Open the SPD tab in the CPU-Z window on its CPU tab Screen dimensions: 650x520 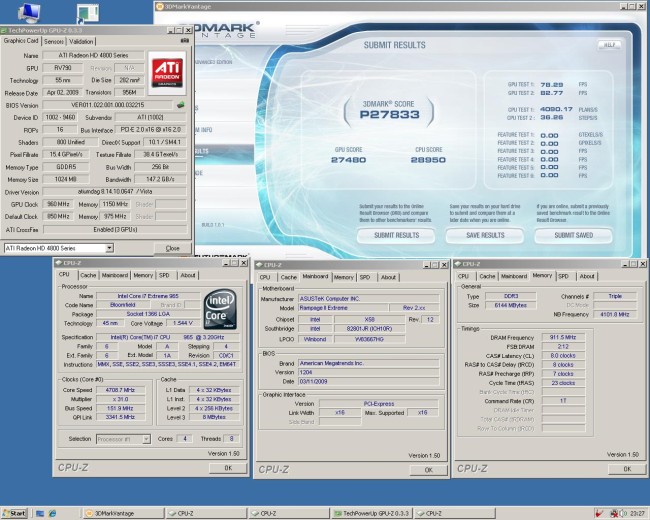pyautogui.click(x=164, y=275)
